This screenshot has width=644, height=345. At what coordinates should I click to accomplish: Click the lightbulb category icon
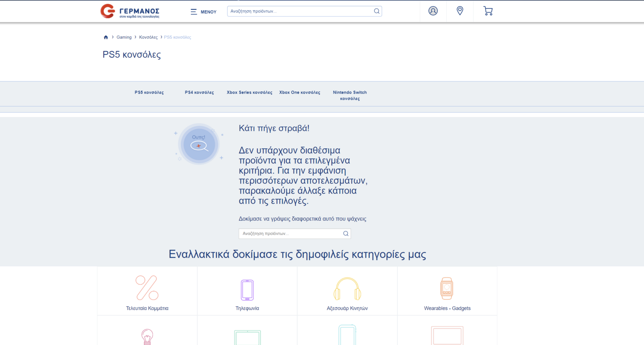pyautogui.click(x=147, y=337)
